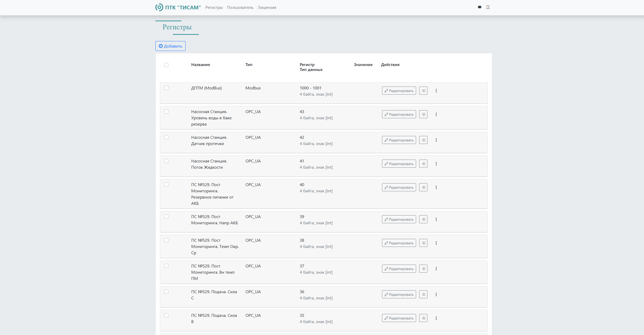
Task: Click Редактировать for ДПТМ (ModBus)
Action: [x=399, y=91]
